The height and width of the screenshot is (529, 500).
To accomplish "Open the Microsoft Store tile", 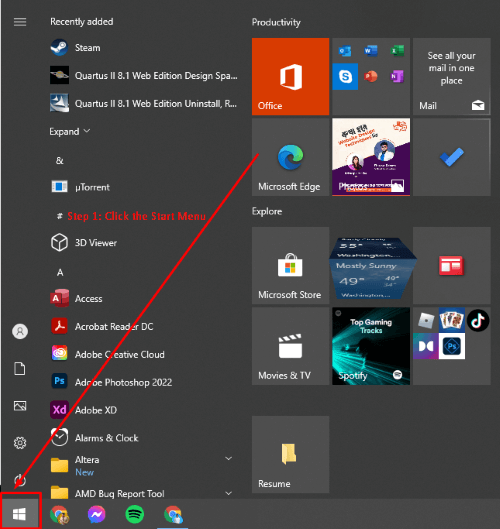I will 290,265.
